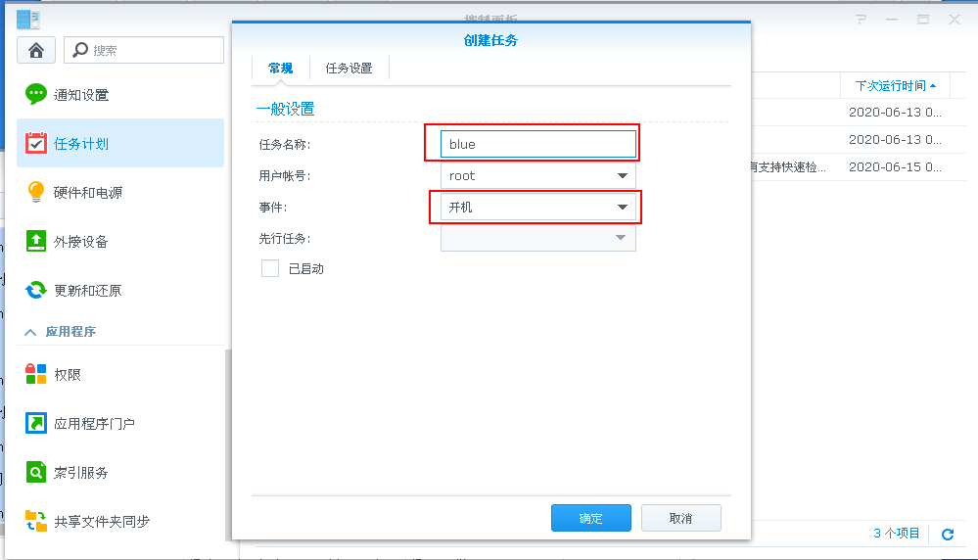Open the 先行任务 dropdown
The image size is (978, 560).
pyautogui.click(x=537, y=238)
